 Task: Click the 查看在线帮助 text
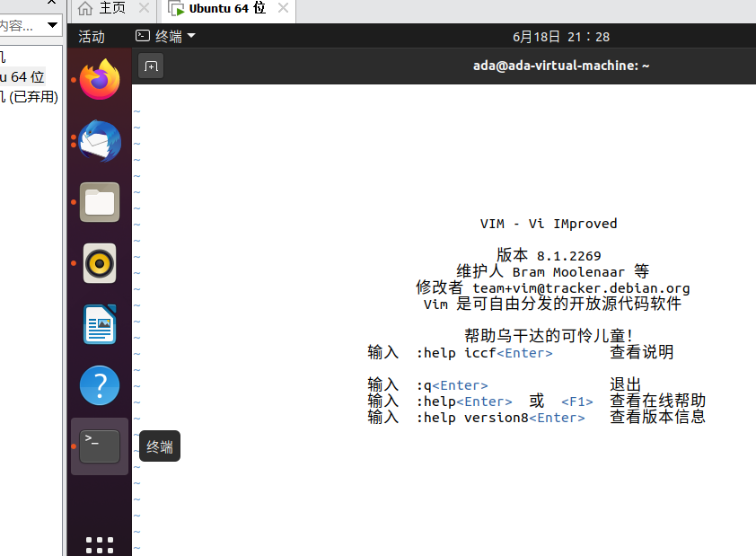657,401
